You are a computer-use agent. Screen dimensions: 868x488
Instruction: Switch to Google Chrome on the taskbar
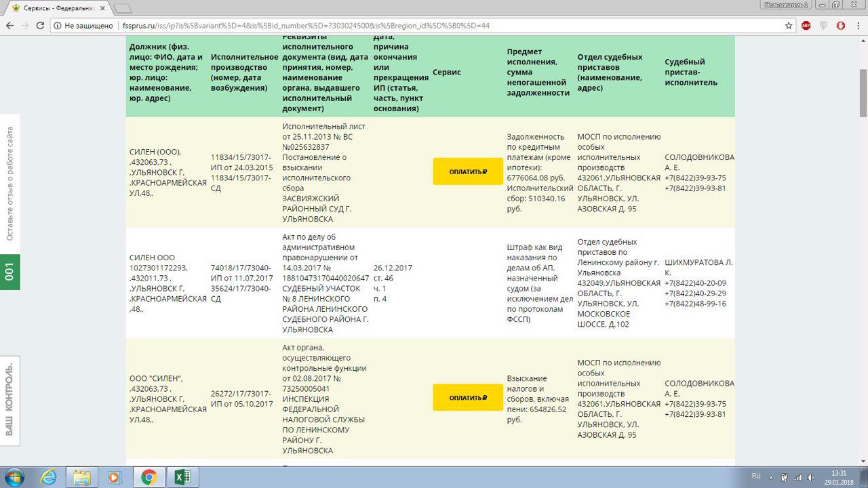pyautogui.click(x=149, y=477)
